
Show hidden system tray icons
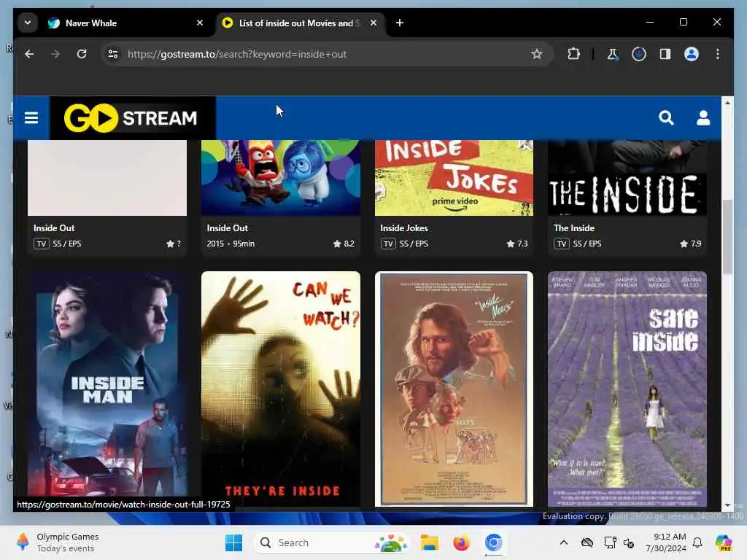point(564,542)
